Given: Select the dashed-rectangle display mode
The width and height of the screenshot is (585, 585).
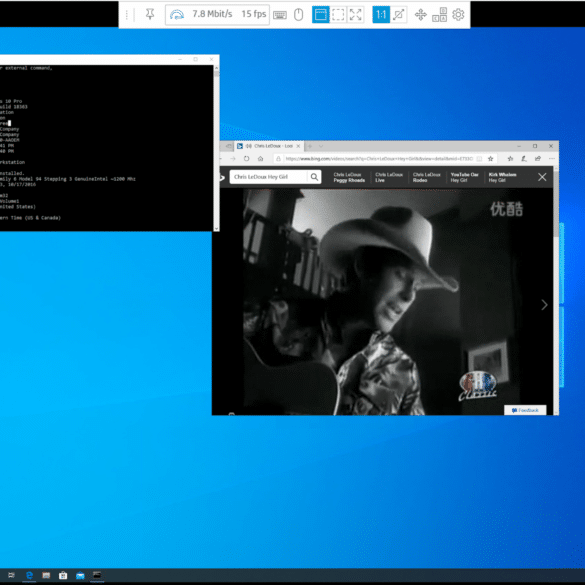Looking at the screenshot, I should (x=338, y=15).
